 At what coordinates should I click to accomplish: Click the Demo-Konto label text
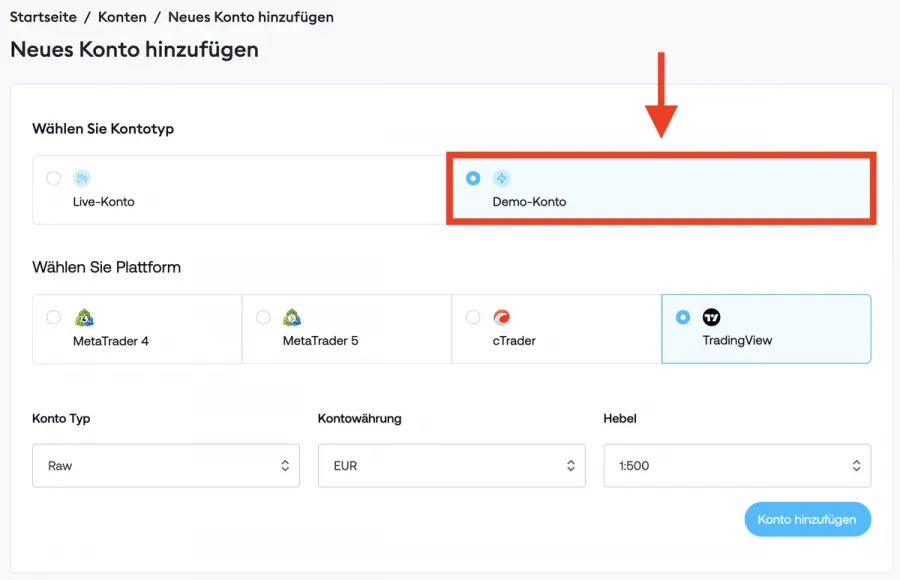coord(529,202)
